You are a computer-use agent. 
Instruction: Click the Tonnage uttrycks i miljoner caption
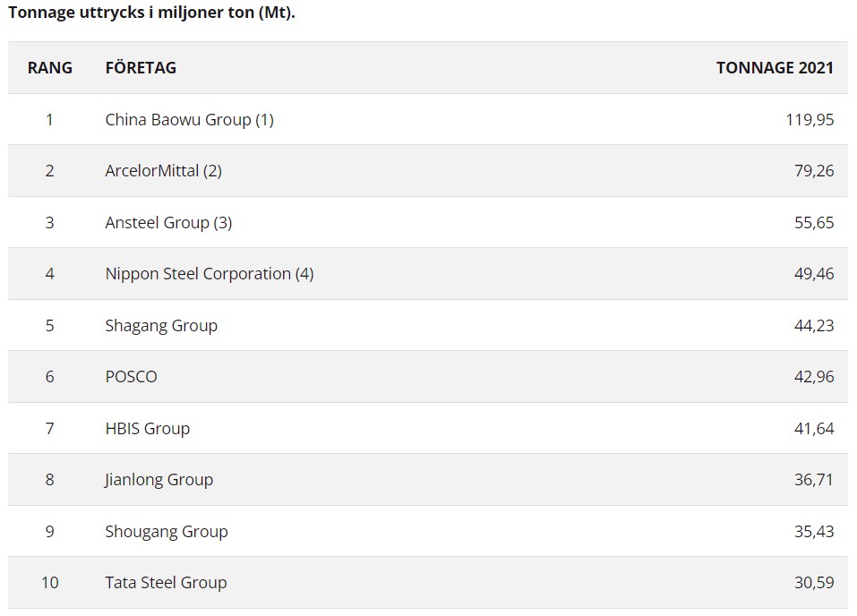tap(151, 14)
